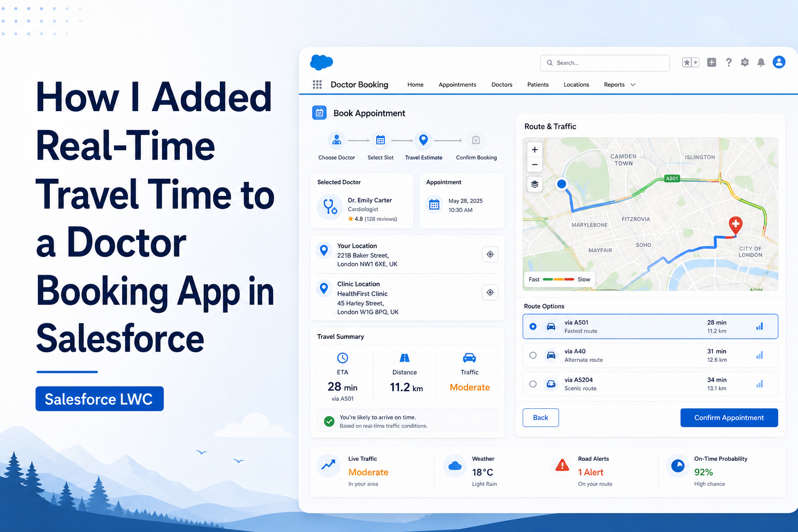Click the "18°C" weather value
The image size is (798, 532).
pos(483,472)
